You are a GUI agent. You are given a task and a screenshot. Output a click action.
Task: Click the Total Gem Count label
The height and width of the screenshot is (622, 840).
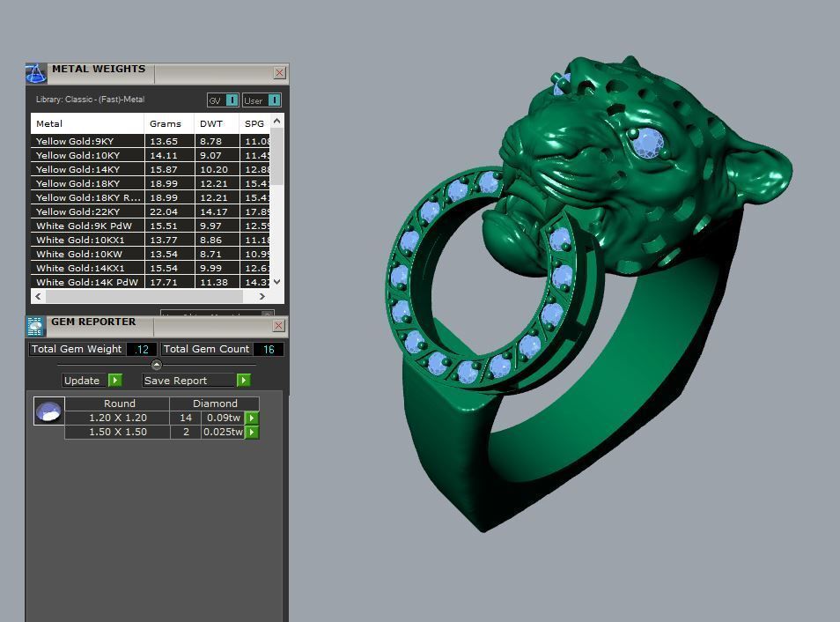click(206, 349)
